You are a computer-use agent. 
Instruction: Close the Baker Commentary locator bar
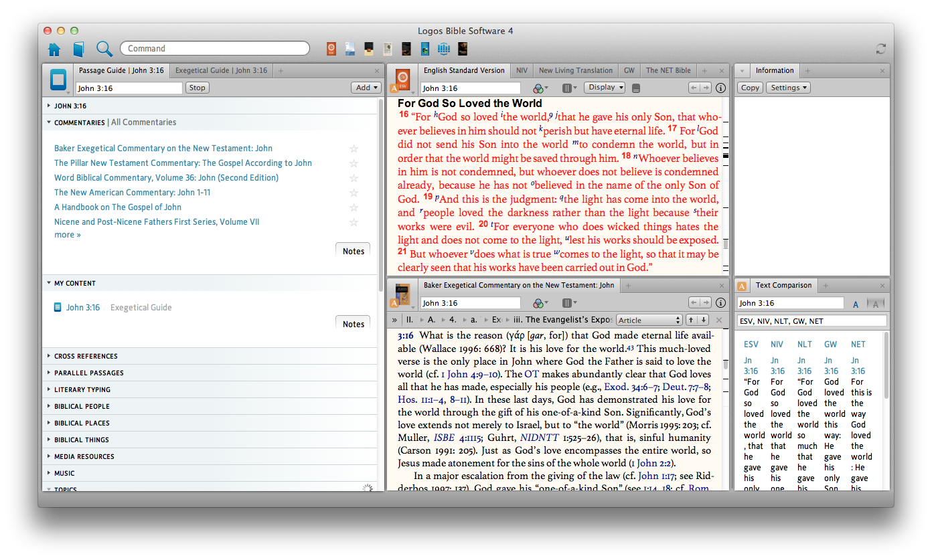click(720, 320)
